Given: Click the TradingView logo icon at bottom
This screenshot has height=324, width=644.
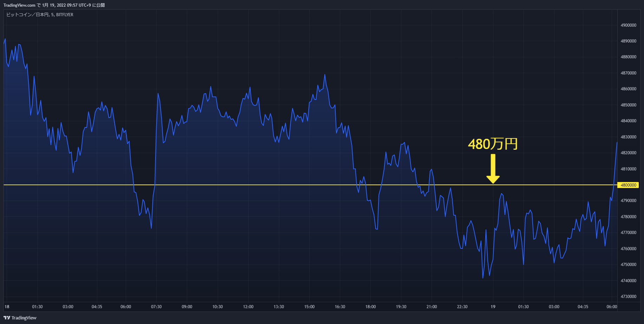Looking at the screenshot, I should point(7,318).
